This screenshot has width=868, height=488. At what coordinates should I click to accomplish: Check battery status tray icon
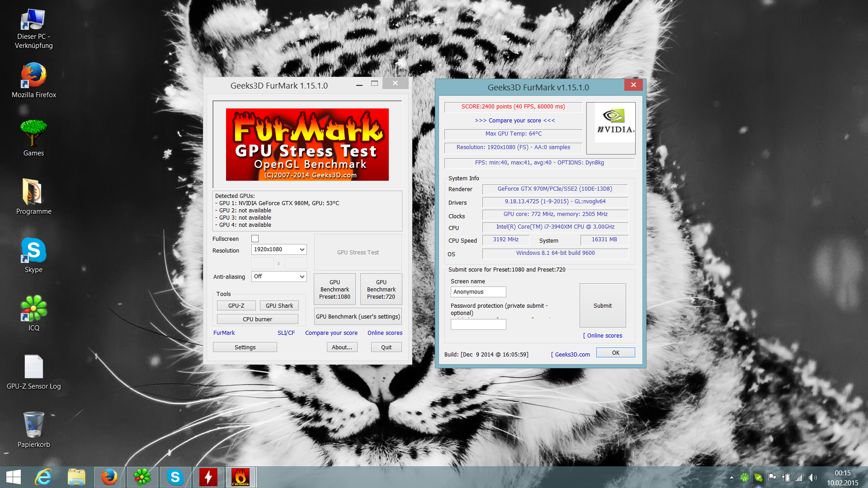(786, 478)
